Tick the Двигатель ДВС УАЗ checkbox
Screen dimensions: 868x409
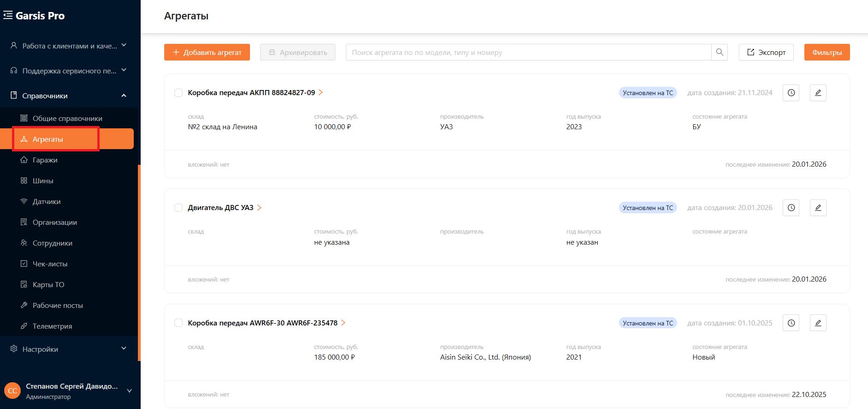(178, 208)
